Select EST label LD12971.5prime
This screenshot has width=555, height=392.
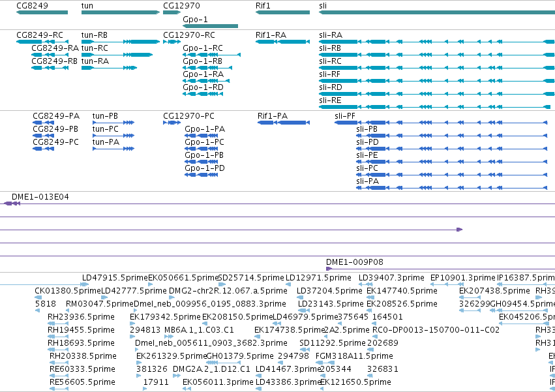pos(318,278)
